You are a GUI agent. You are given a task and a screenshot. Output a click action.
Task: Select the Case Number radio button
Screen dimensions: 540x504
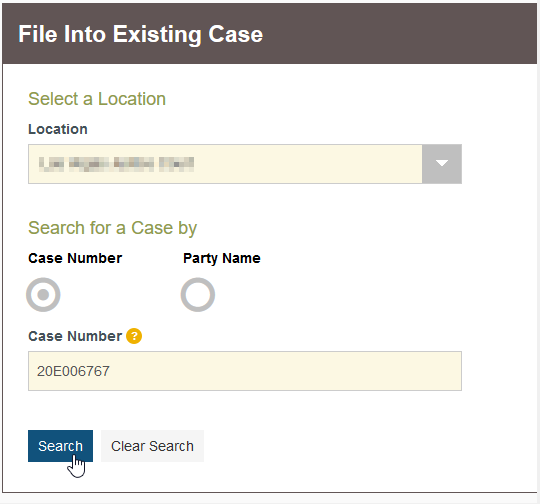coord(43,295)
